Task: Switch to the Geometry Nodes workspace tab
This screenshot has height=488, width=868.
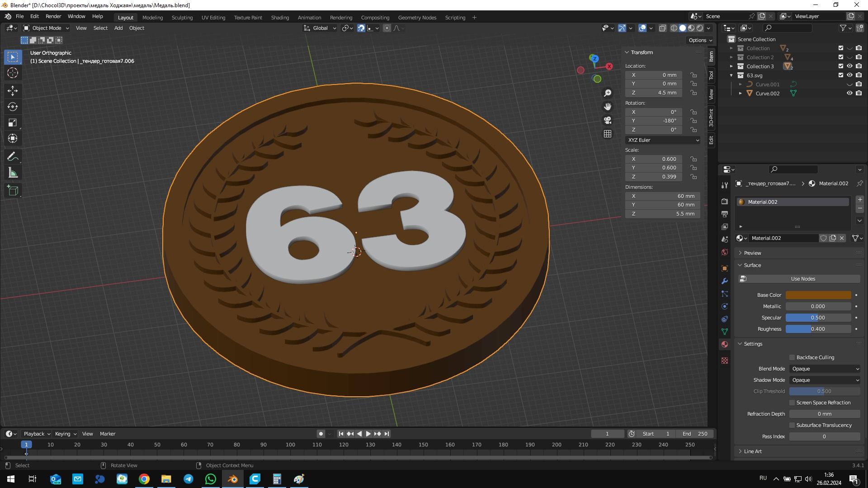Action: tap(417, 18)
